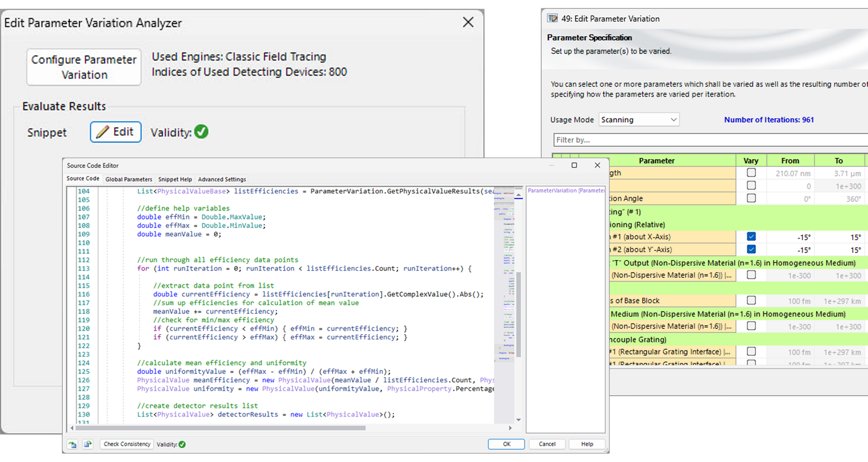Image resolution: width=868 pixels, height=462 pixels.
Task: Check Vary in the 0 to 1e+300 row
Action: pos(751,185)
